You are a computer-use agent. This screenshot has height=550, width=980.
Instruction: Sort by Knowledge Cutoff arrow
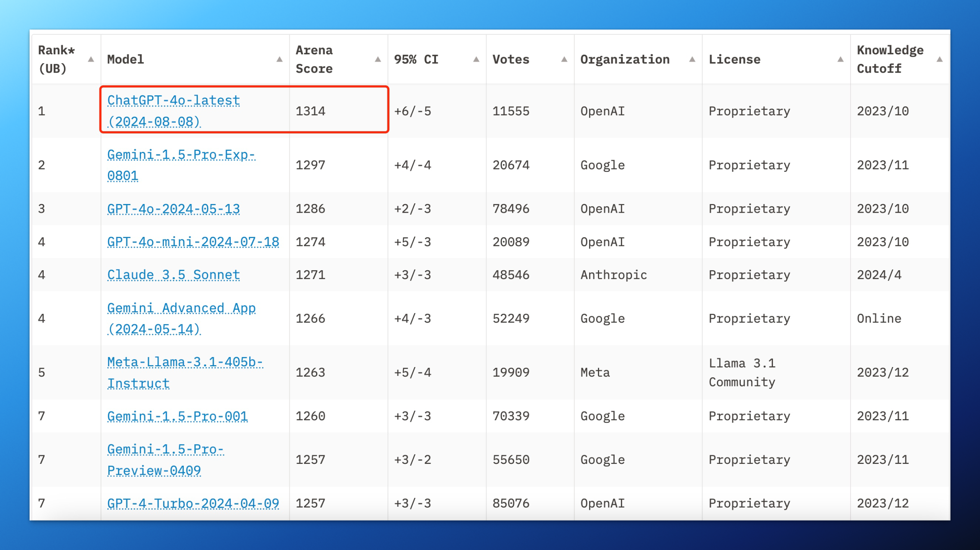[939, 59]
